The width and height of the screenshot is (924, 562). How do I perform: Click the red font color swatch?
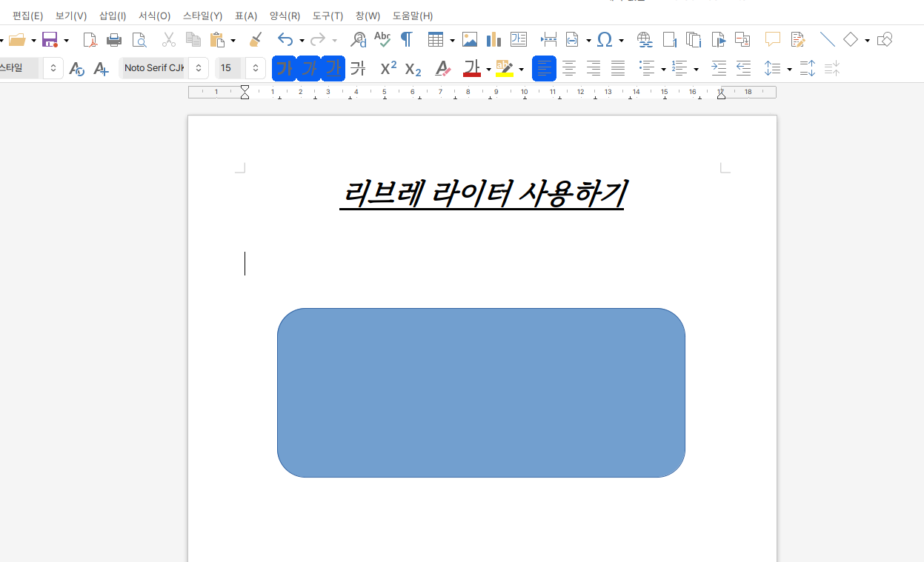(472, 69)
